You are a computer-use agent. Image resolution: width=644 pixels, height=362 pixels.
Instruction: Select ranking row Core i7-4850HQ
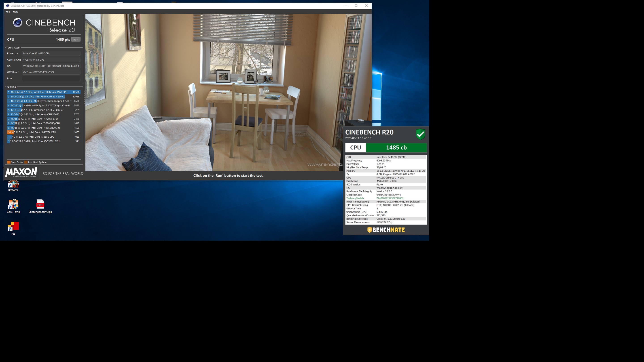44,128
